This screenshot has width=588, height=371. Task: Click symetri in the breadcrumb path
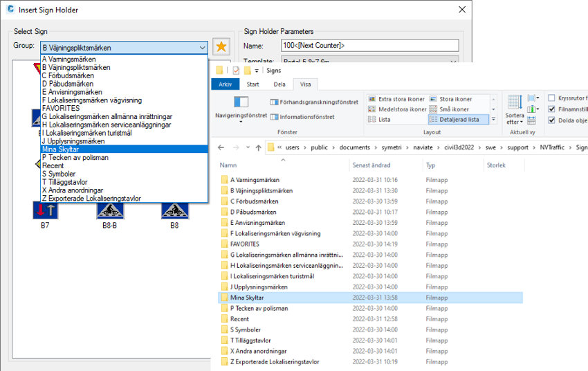(392, 147)
